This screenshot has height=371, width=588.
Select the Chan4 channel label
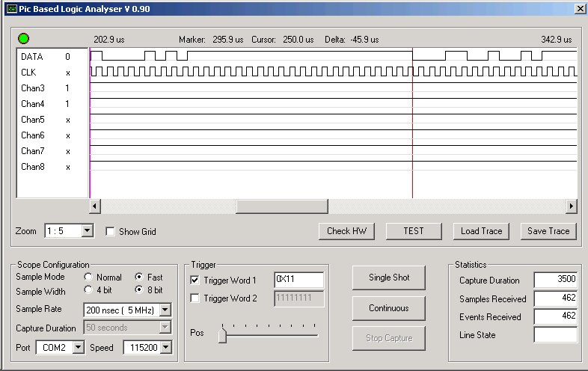[x=33, y=104]
